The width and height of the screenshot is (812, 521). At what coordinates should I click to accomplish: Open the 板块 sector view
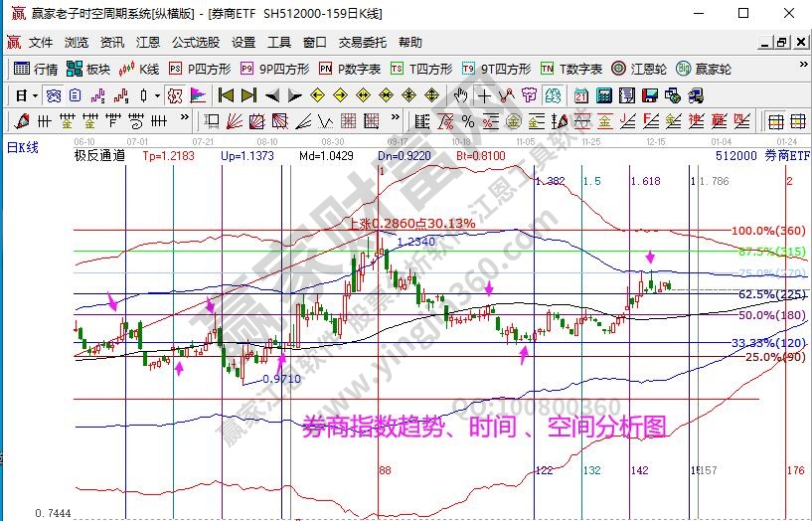pyautogui.click(x=87, y=70)
